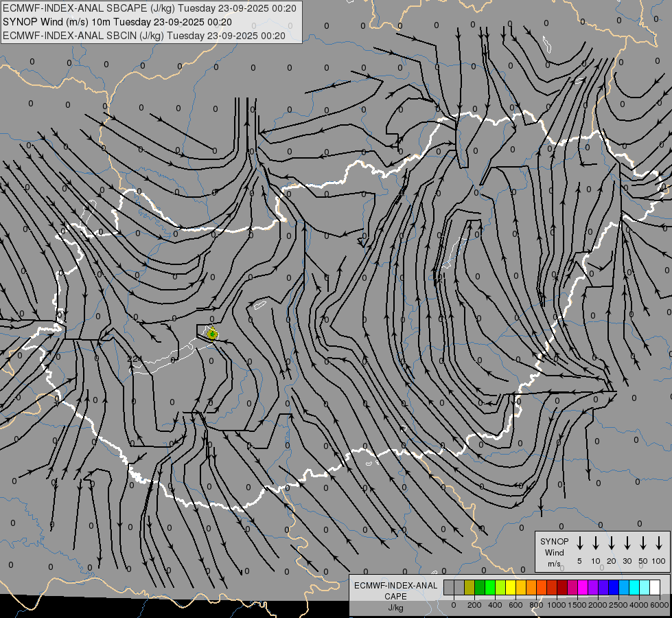The image size is (672, 618).
Task: Choose the white swatch at the 6000 end
Action: (654, 587)
